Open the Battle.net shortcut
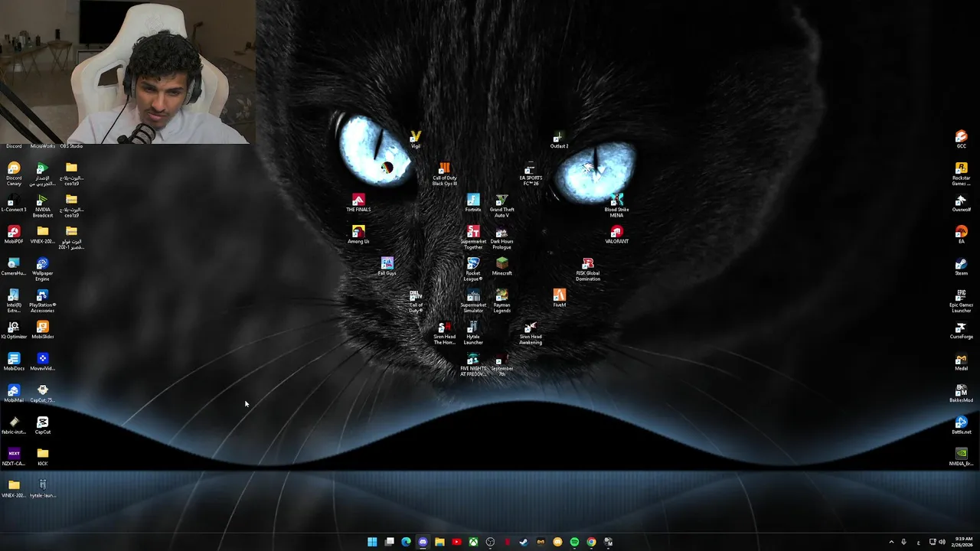Viewport: 980px width, 551px height. (x=961, y=425)
